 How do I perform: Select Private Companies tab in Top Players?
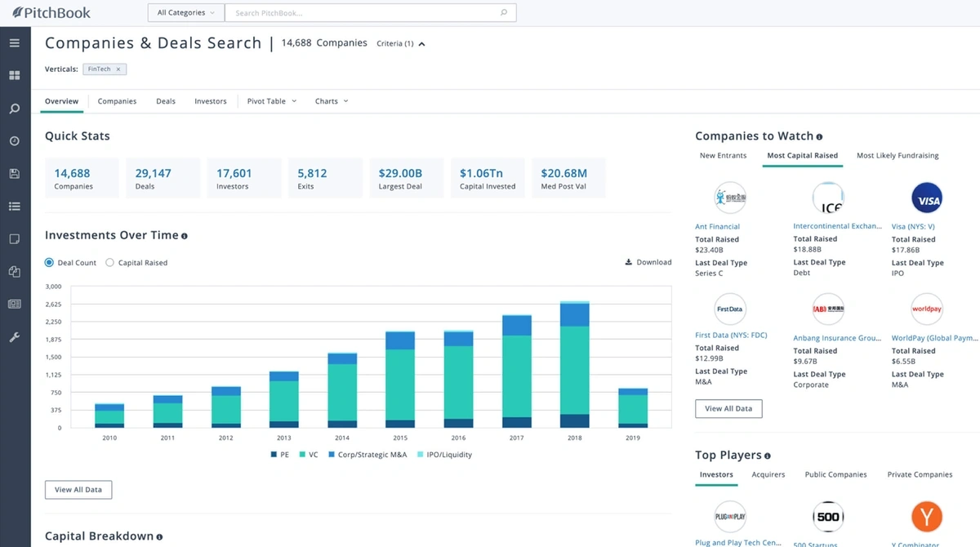pos(920,474)
